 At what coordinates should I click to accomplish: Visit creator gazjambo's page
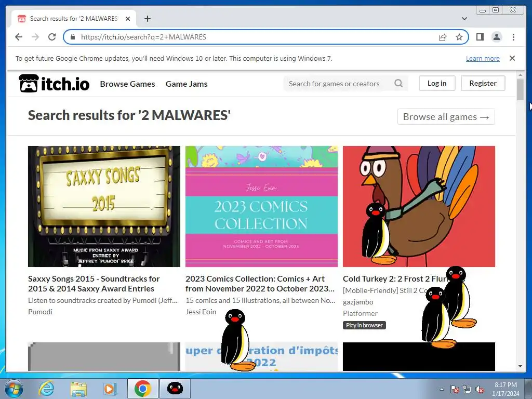coord(358,302)
